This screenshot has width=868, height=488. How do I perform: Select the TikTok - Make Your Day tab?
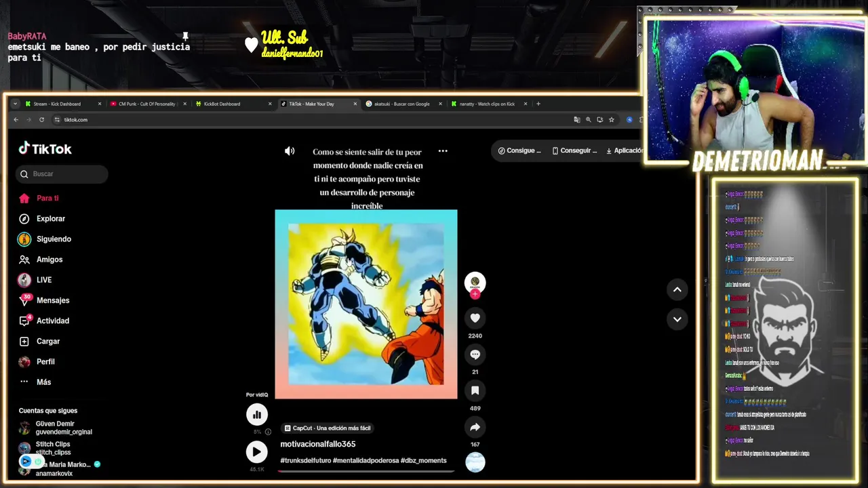point(319,104)
